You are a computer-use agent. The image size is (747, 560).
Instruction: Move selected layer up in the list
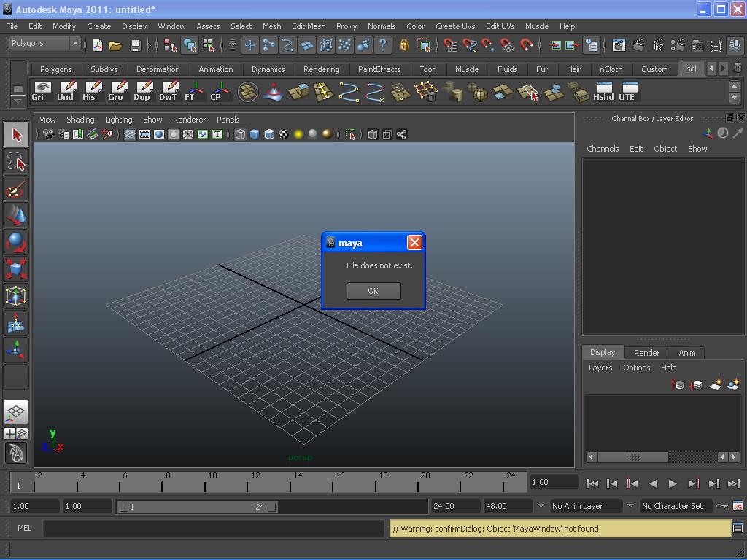[678, 384]
